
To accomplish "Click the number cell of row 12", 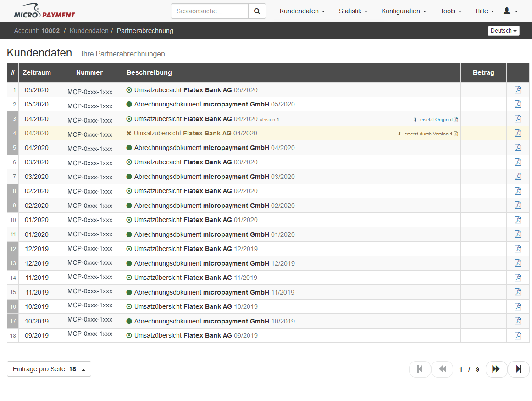I will (x=13, y=249).
